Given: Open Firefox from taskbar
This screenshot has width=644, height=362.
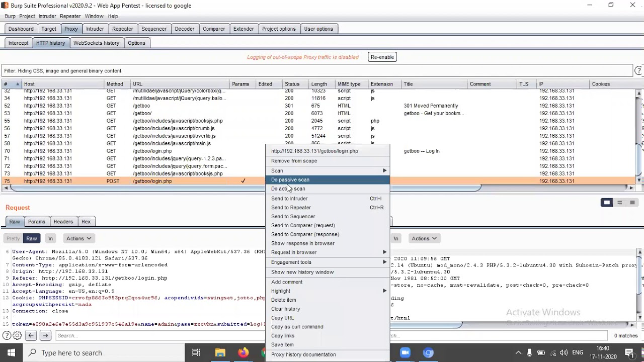Looking at the screenshot, I should point(243,352).
